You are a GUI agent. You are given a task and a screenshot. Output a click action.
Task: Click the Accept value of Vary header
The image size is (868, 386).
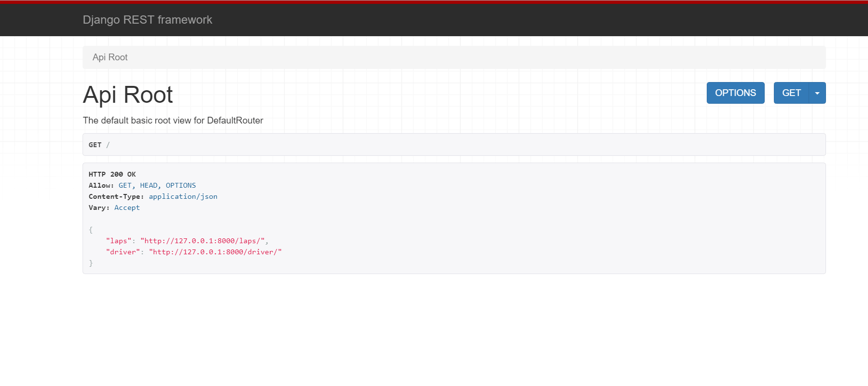[127, 207]
